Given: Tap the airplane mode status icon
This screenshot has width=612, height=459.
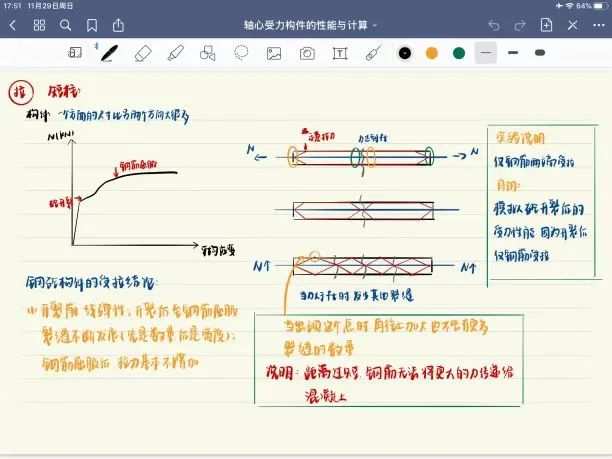Looking at the screenshot, I should (560, 6).
